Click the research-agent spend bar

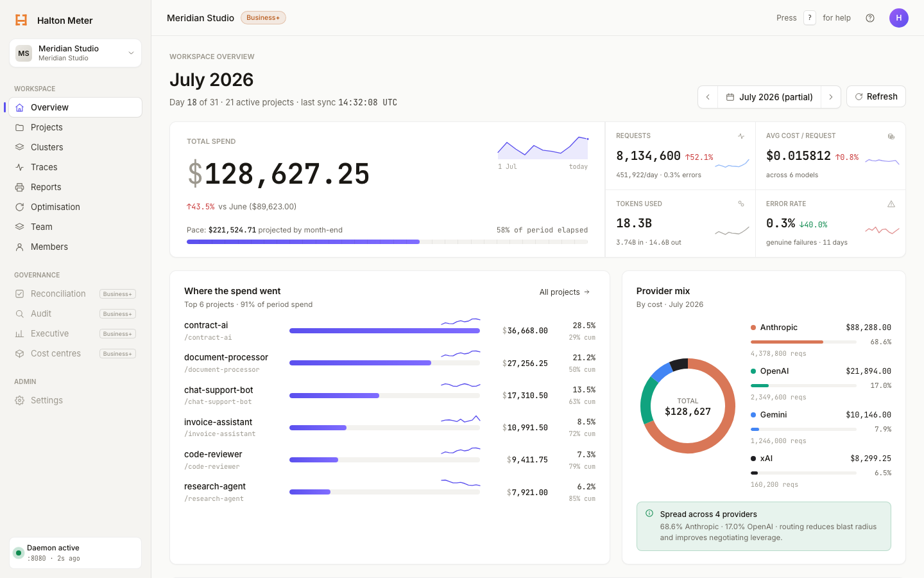coord(384,492)
